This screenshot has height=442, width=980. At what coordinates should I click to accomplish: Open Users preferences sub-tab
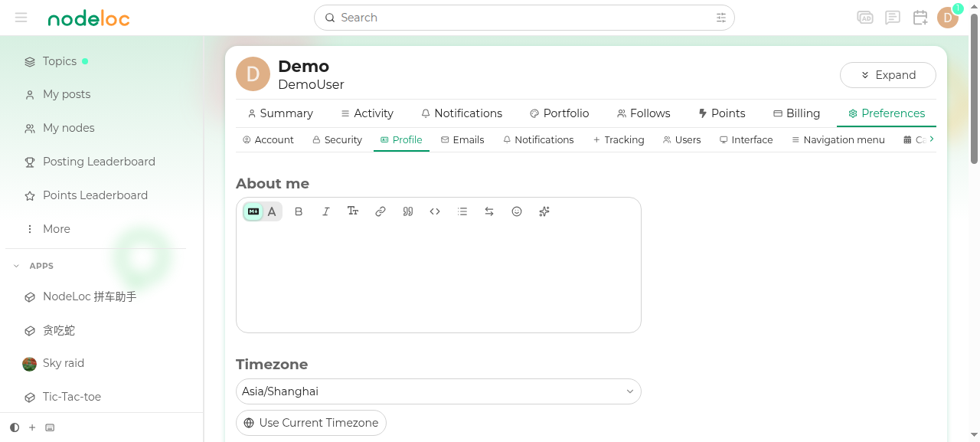coord(682,140)
